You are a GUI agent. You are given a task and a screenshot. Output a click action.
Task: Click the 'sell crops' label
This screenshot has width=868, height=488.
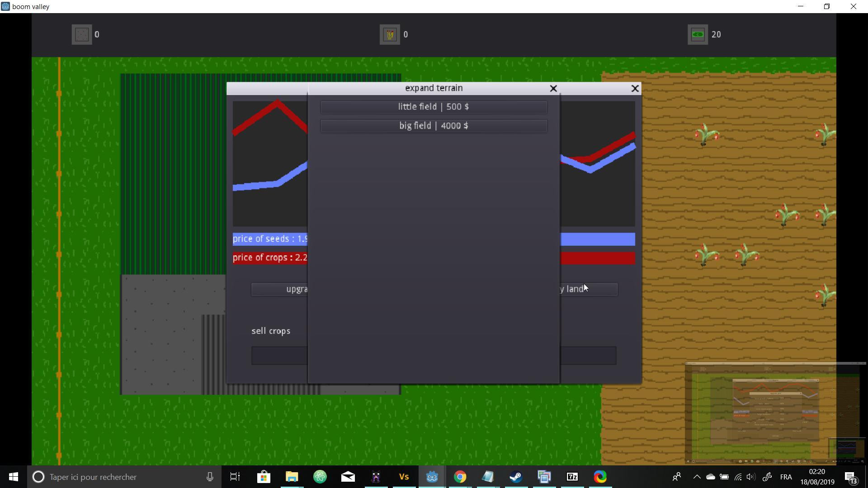pyautogui.click(x=271, y=331)
